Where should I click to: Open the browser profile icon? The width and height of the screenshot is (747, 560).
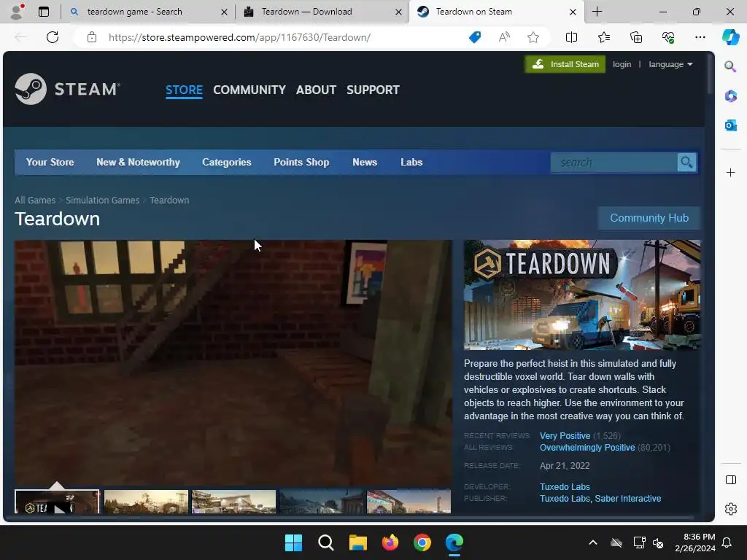pyautogui.click(x=18, y=12)
